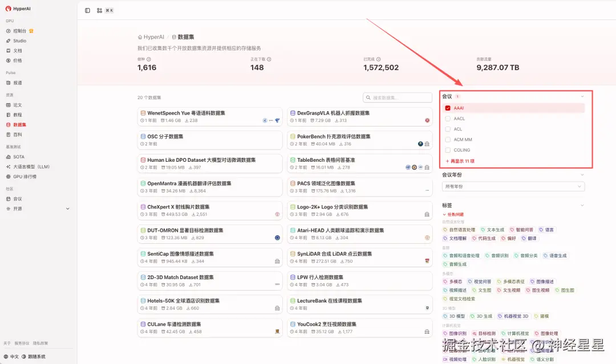Click the badge icon on DUT-OMRON card
The image size is (616, 364).
277,238
